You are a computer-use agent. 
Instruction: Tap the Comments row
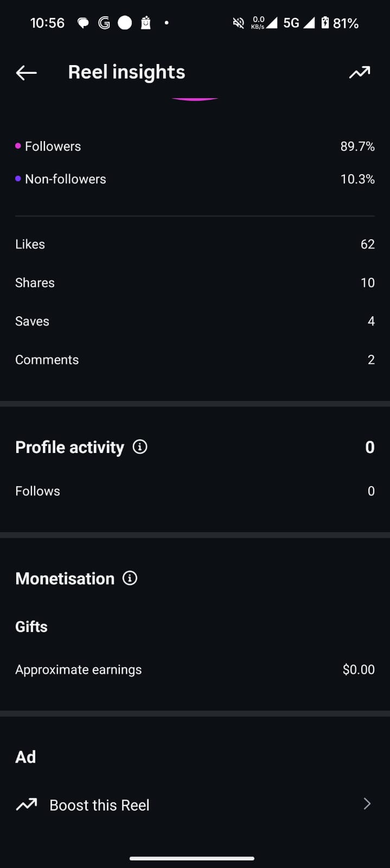coord(195,360)
